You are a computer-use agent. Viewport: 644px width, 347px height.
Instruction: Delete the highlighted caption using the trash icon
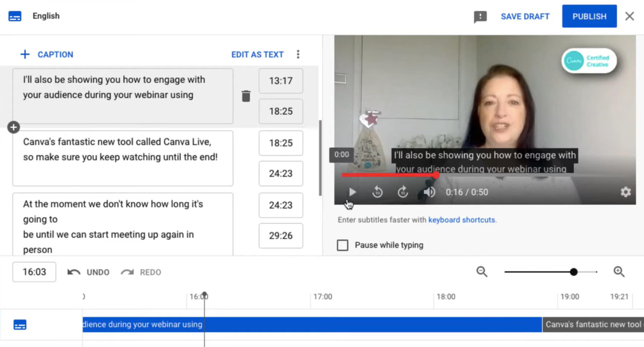tap(246, 96)
